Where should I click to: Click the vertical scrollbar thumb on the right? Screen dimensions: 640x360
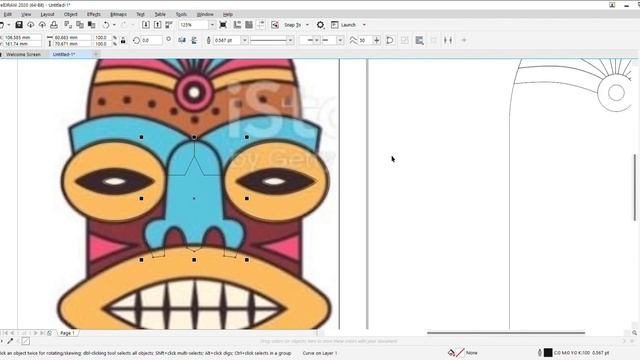(x=635, y=188)
